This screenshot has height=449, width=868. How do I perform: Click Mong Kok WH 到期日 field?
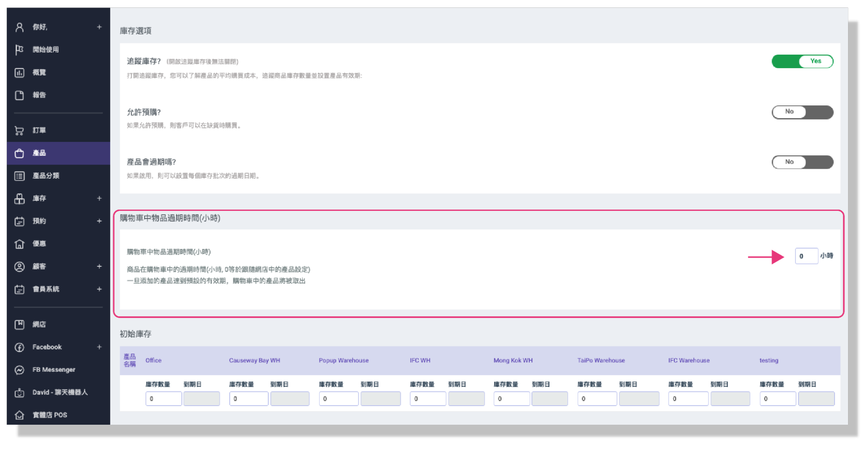point(550,399)
